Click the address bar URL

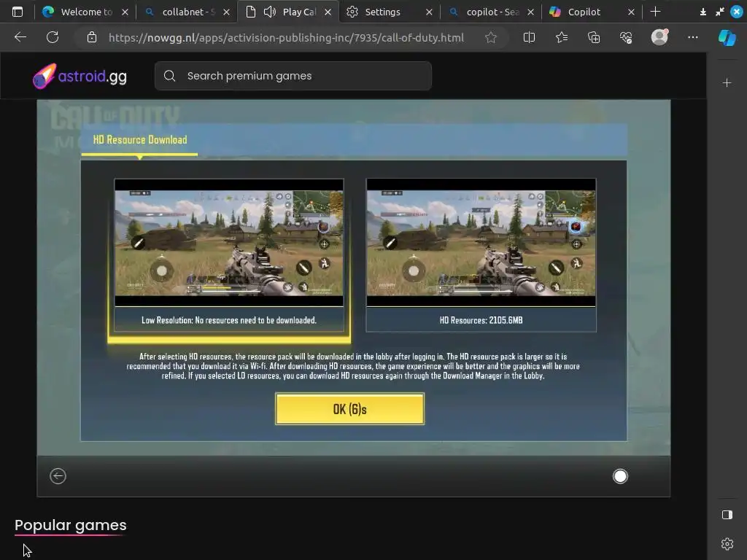[286, 38]
